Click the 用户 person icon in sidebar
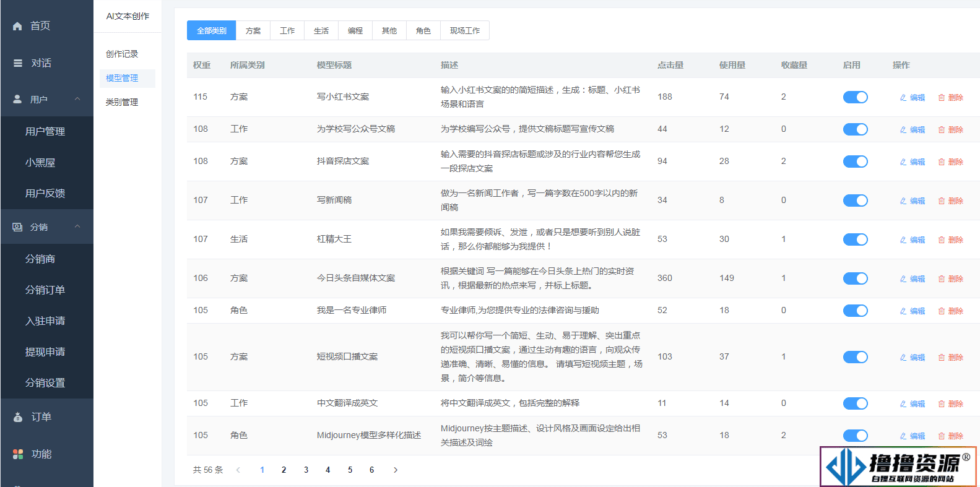Viewport: 980px width, 487px height. [17, 99]
